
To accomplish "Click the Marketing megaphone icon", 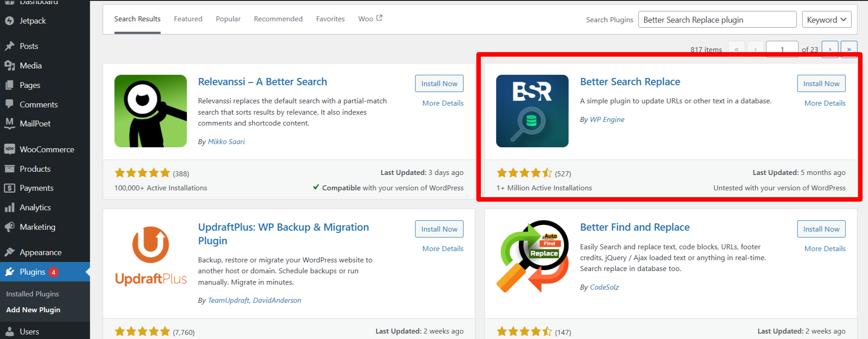I will (10, 227).
